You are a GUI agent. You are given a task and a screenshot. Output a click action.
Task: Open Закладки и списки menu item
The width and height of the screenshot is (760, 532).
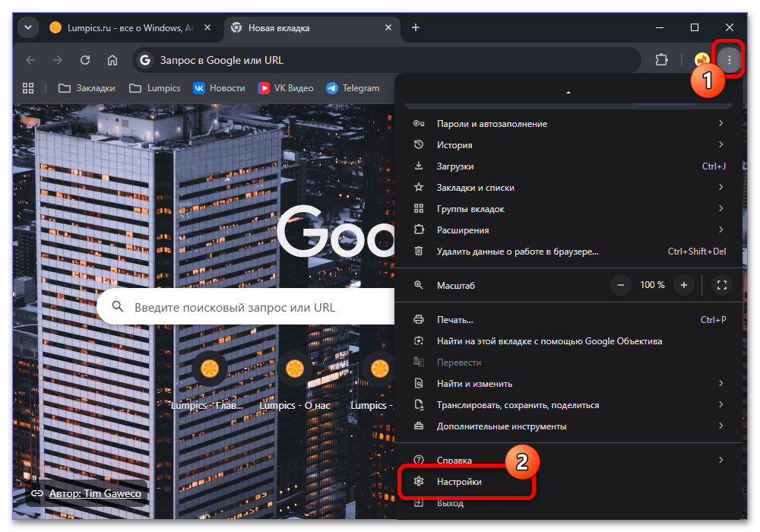click(568, 188)
